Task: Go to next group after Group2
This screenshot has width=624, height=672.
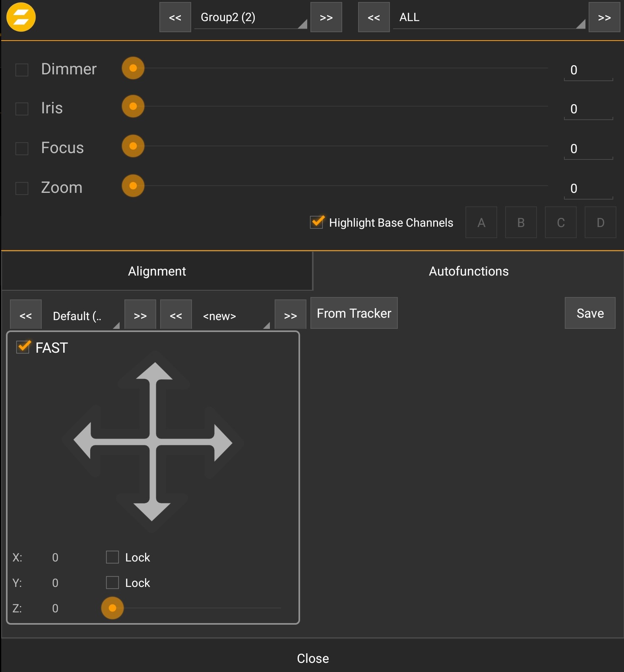Action: 326,17
